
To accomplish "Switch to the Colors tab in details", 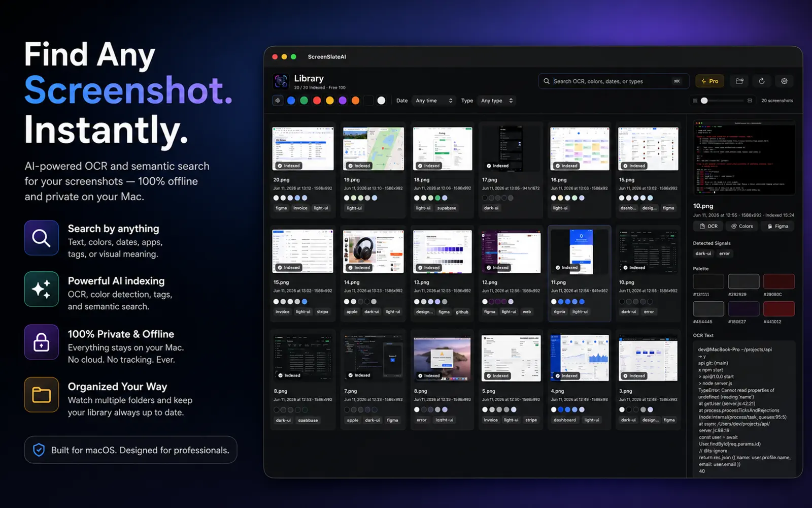I will 742,226.
